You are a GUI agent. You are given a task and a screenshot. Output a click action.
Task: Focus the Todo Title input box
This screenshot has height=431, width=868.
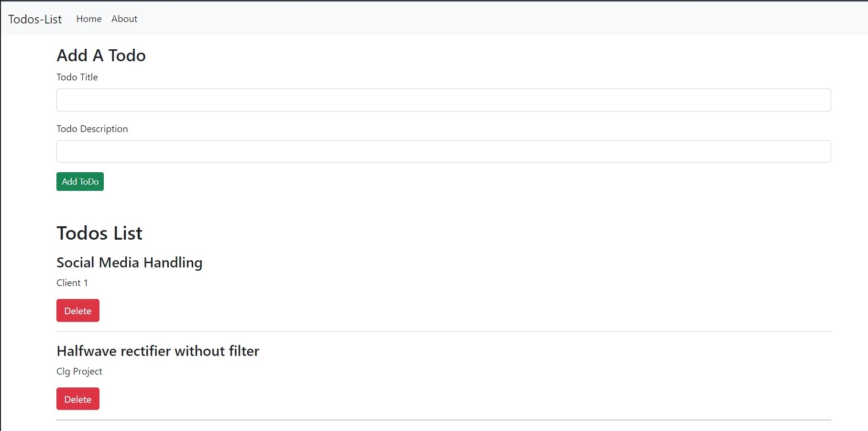(x=443, y=100)
